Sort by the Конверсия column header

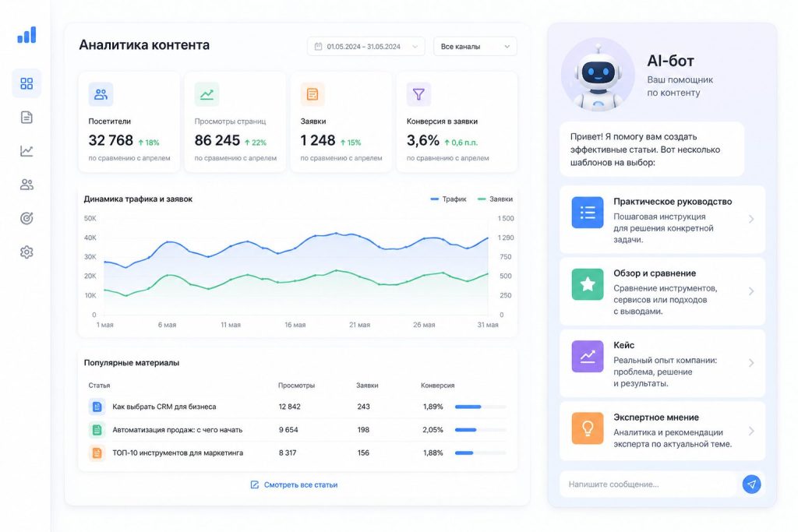[438, 386]
